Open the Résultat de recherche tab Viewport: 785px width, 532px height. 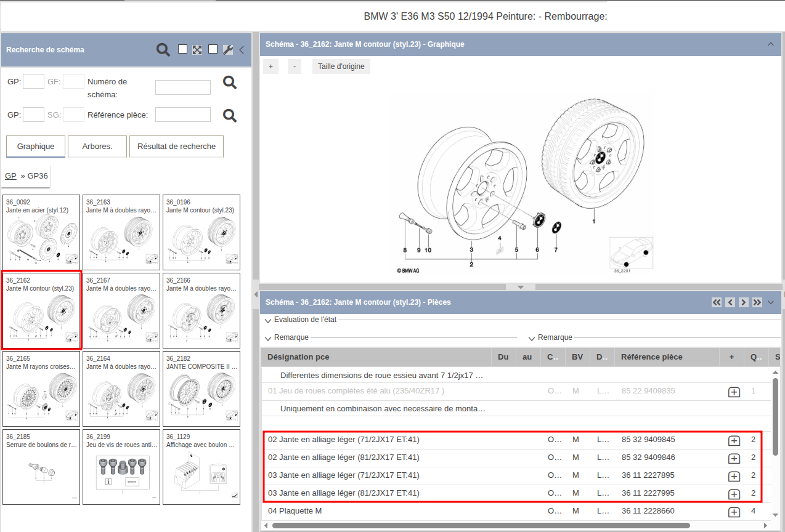tap(176, 147)
